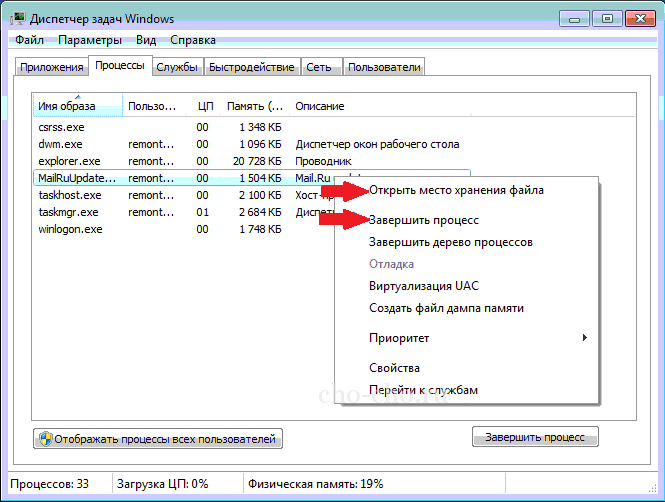This screenshot has width=665, height=502.
Task: Switch to the Быстродействие tab
Action: [252, 67]
